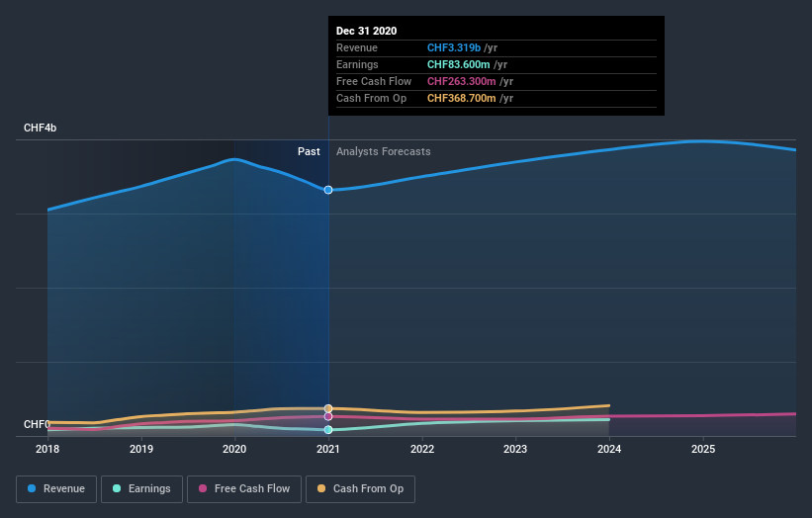Click the 2021 x-axis label

(328, 449)
